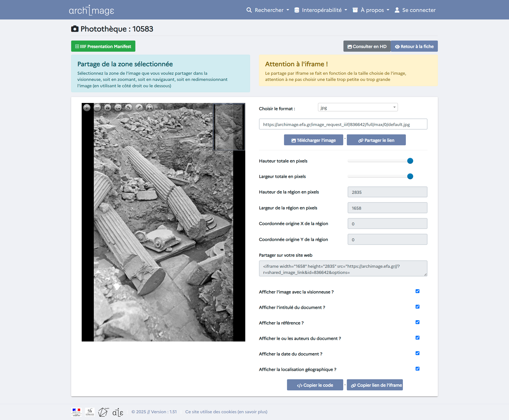Image resolution: width=509 pixels, height=420 pixels.
Task: Expand the Interopérabilité menu
Action: point(321,10)
